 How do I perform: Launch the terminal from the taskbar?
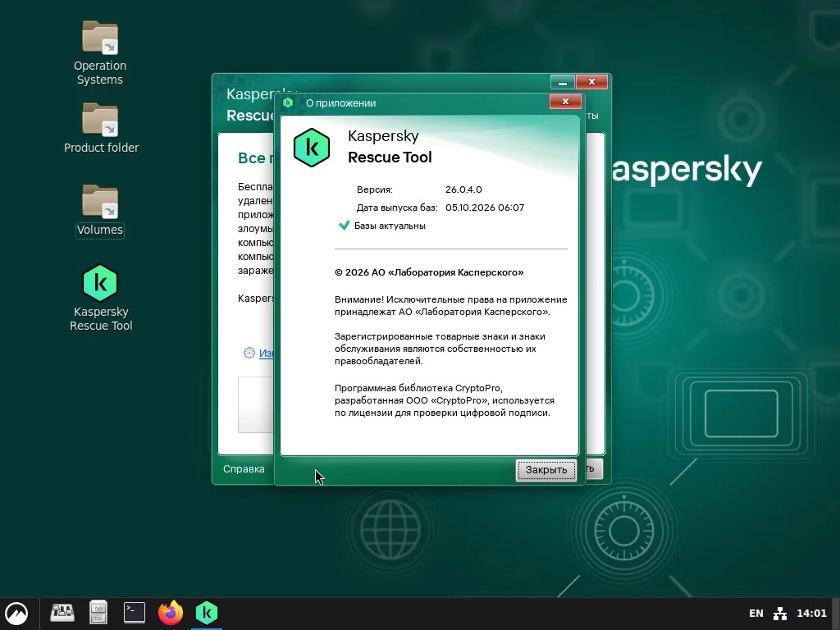coord(134,613)
